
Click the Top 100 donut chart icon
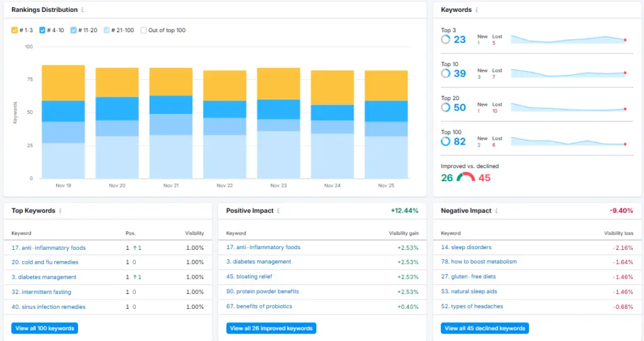446,142
